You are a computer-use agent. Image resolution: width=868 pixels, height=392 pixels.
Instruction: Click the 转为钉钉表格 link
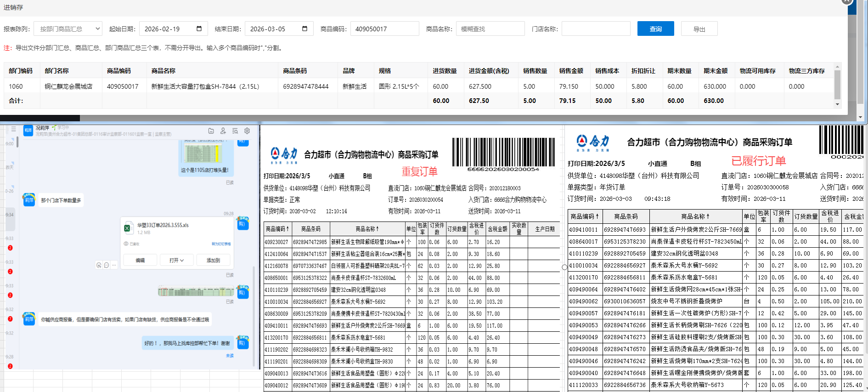221,244
